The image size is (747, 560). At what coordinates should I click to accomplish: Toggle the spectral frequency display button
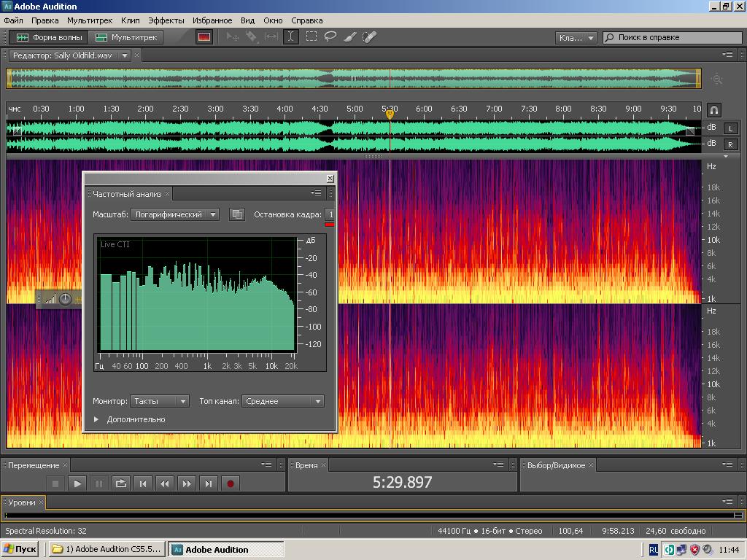tap(204, 37)
